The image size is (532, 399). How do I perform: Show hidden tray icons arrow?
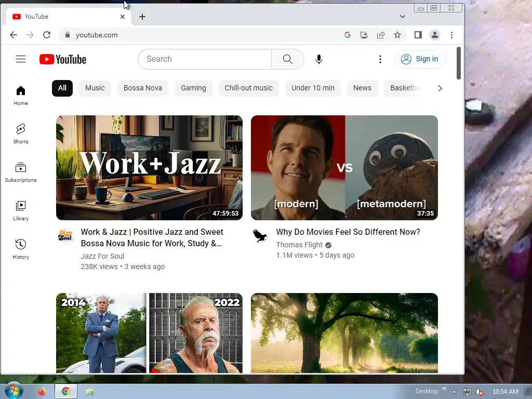(x=454, y=392)
